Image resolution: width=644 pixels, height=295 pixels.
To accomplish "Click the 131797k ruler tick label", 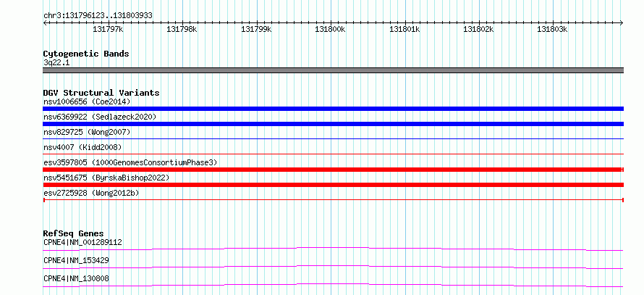I will (108, 30).
